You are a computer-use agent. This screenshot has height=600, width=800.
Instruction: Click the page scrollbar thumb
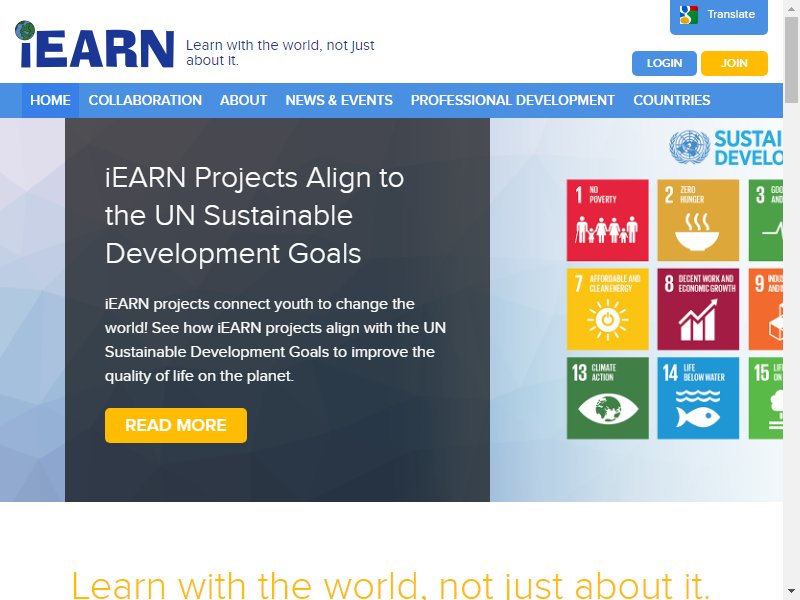pos(792,59)
